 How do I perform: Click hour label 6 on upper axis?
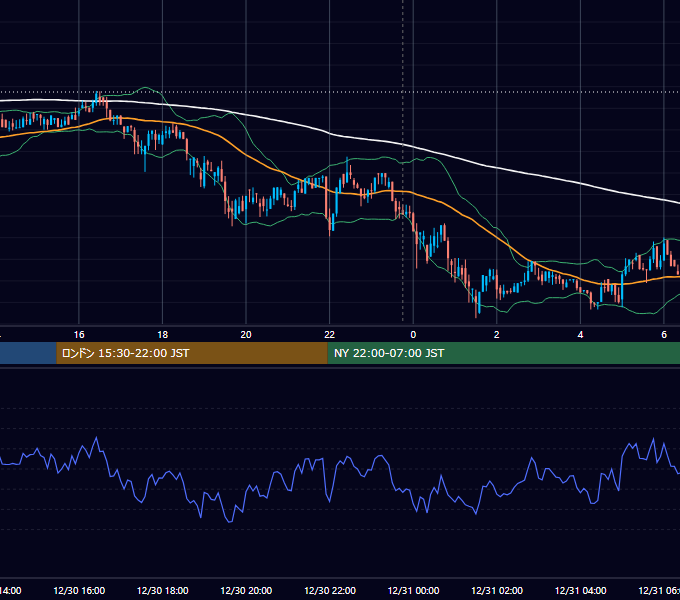664,335
